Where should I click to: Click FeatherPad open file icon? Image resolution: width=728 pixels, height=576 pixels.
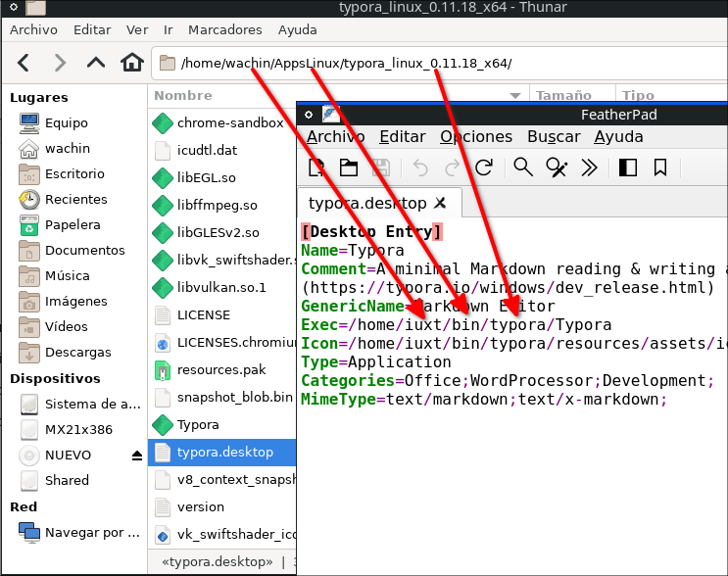[x=349, y=168]
